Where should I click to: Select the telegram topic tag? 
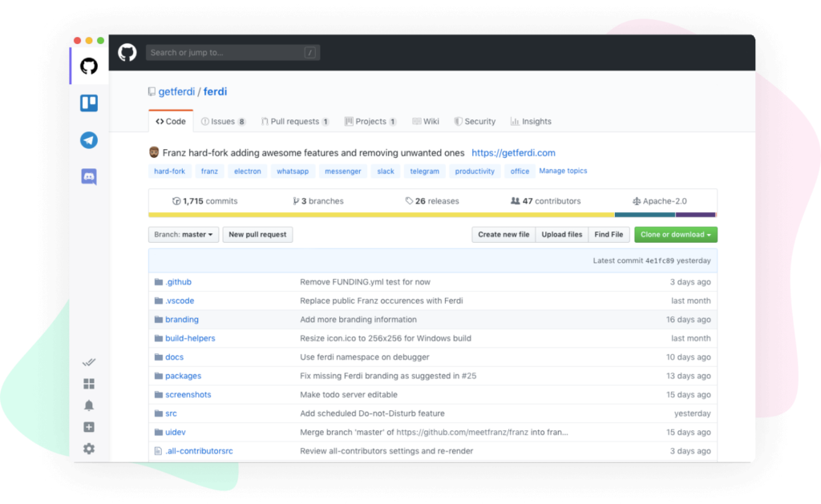[425, 171]
